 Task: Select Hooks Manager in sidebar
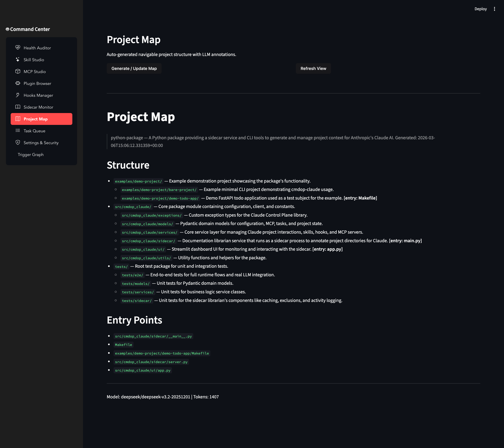point(41,95)
